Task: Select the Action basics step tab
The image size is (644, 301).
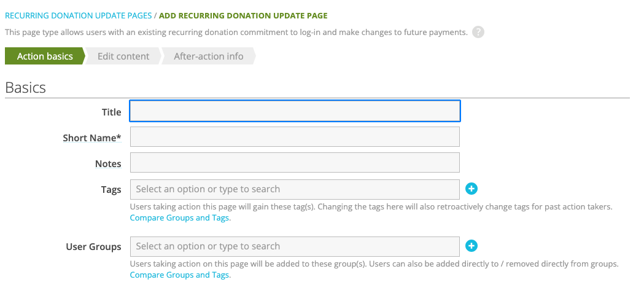Action: click(x=44, y=56)
